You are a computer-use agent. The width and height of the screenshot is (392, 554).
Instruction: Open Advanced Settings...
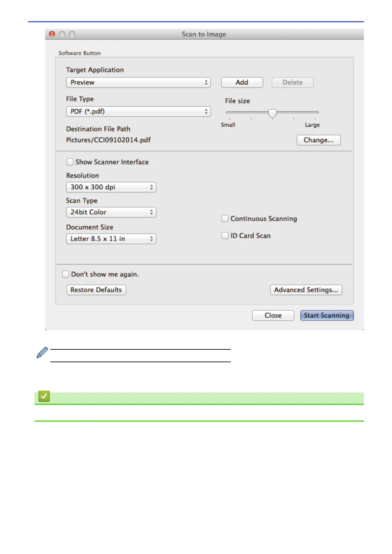306,290
